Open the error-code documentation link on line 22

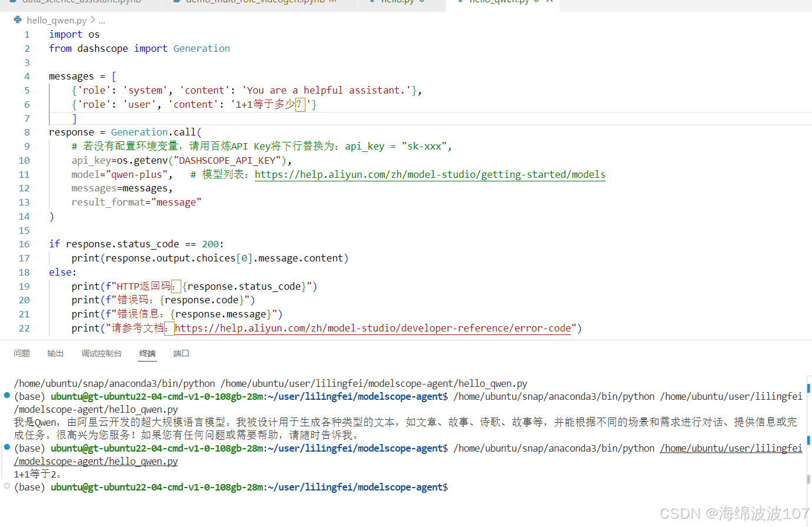point(373,328)
